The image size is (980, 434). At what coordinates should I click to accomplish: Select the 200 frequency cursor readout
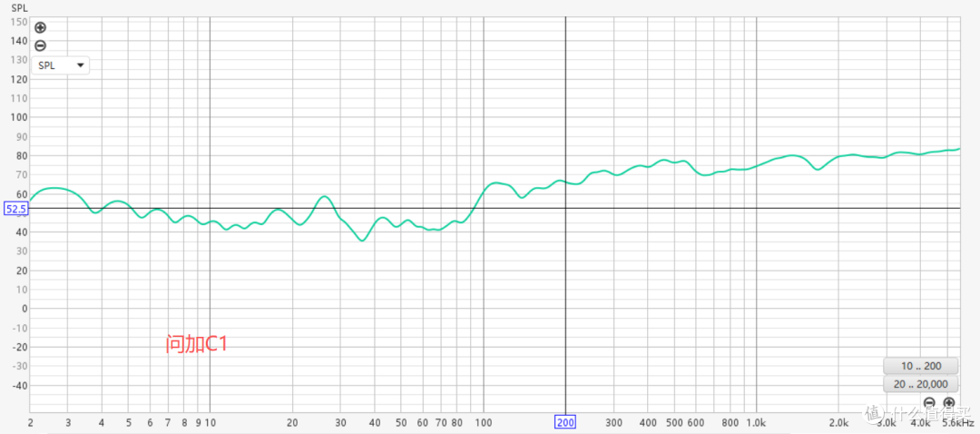[565, 423]
